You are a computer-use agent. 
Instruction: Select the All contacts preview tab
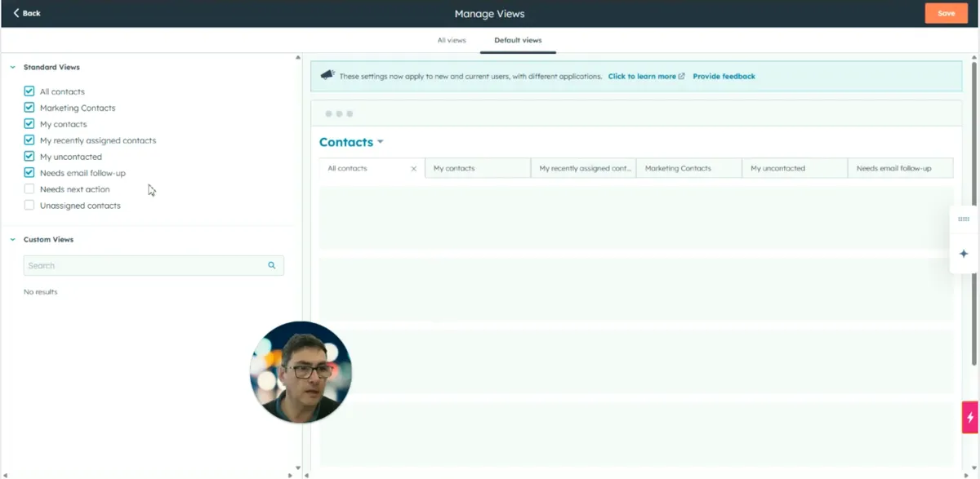tap(372, 168)
